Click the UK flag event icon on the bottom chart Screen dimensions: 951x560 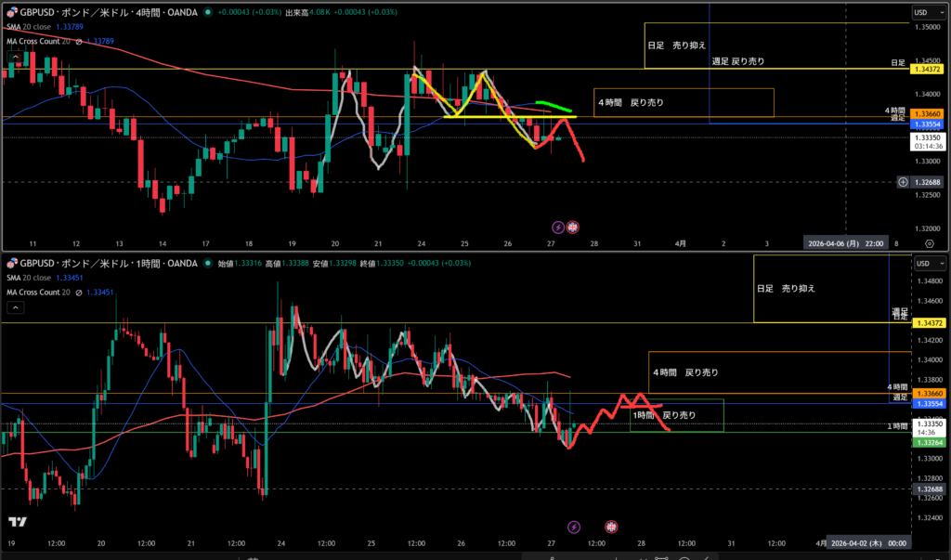tap(611, 527)
